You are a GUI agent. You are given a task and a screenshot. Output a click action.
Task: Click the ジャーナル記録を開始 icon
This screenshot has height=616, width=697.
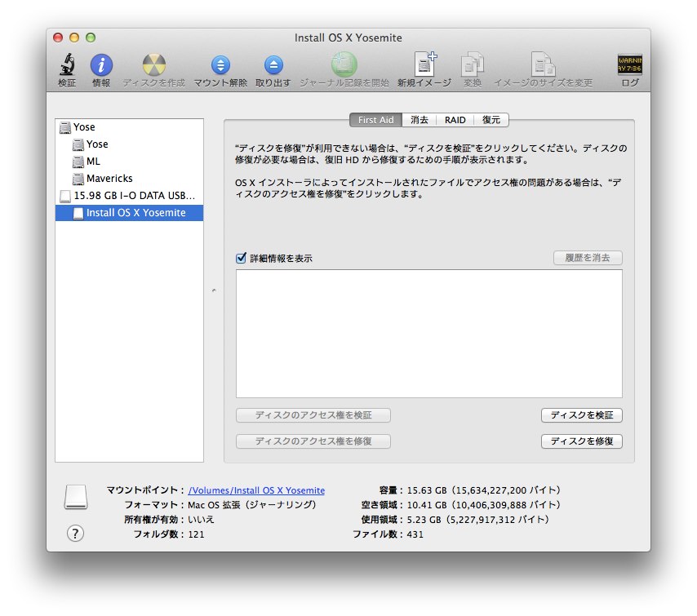tap(344, 65)
